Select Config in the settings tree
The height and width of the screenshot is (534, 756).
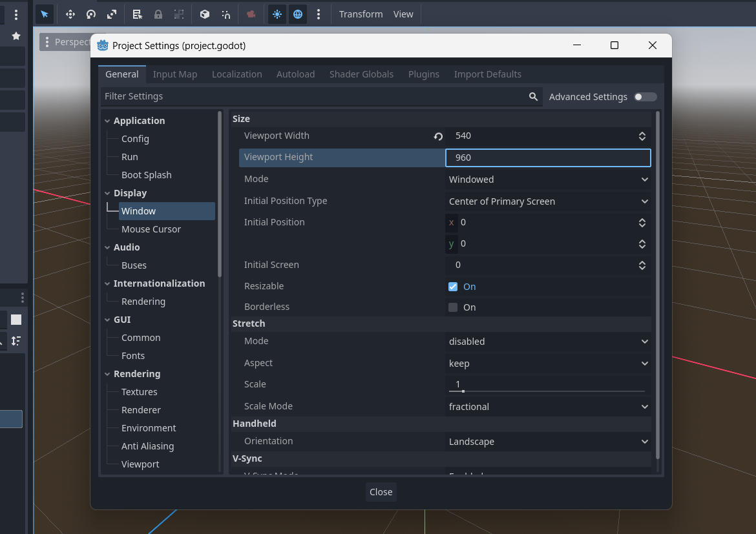click(135, 139)
